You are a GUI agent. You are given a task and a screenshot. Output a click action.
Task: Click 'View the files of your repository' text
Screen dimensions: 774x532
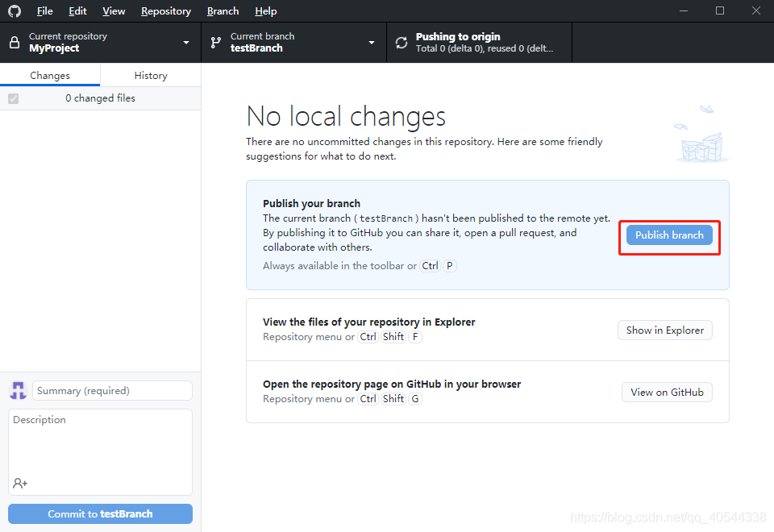tap(368, 322)
